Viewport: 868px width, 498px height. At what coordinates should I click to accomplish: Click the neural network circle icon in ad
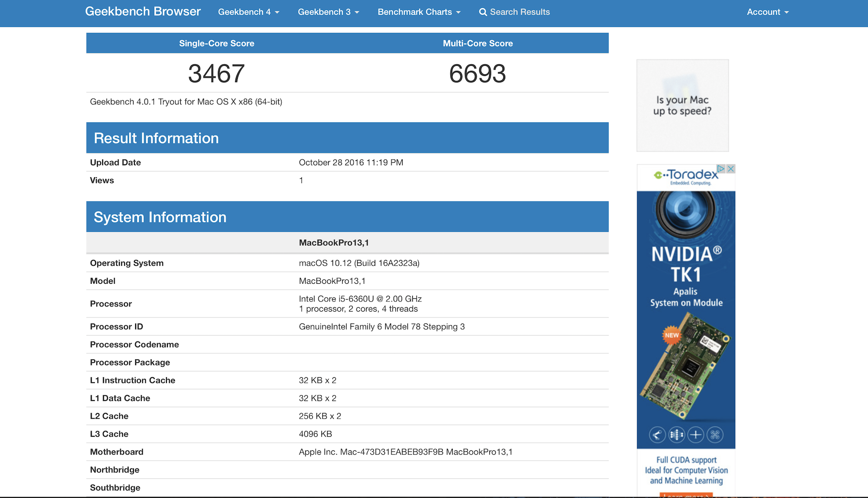coord(676,435)
